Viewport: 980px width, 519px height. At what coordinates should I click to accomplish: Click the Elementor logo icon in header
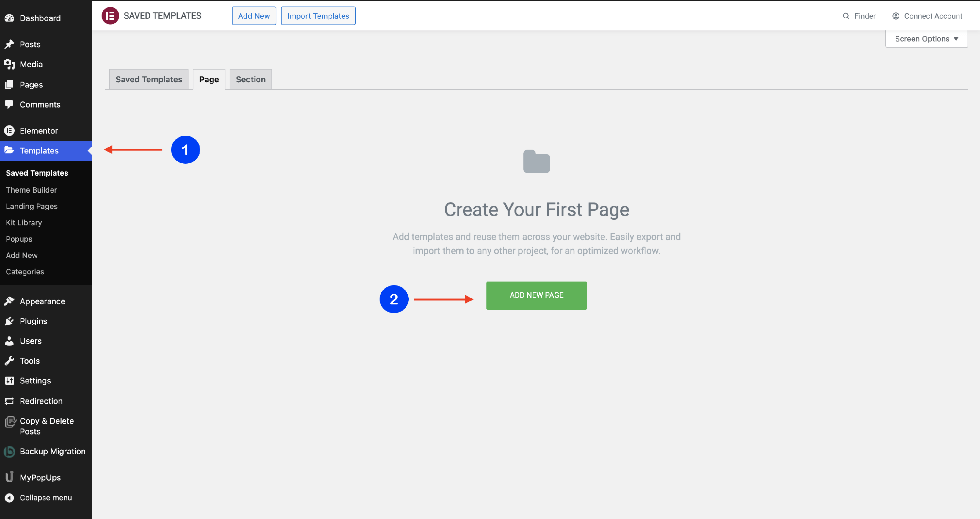coord(110,16)
